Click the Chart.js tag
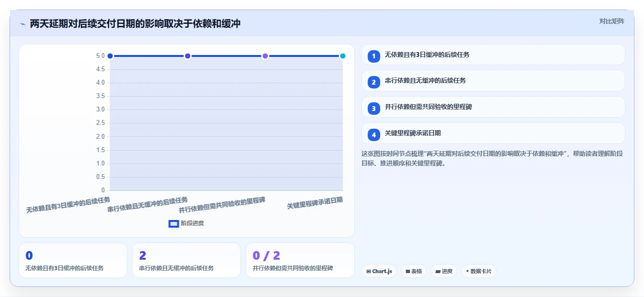This screenshot has height=297, width=644. pos(379,271)
